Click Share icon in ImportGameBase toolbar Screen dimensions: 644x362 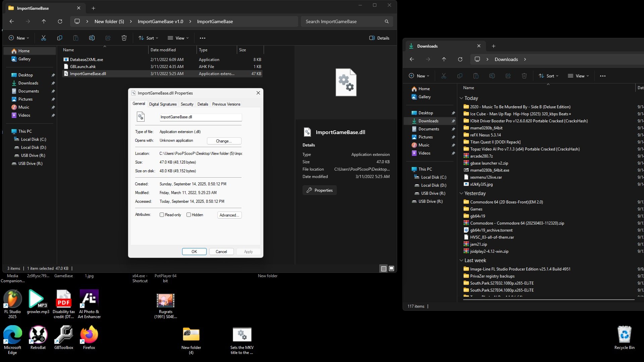click(x=108, y=38)
